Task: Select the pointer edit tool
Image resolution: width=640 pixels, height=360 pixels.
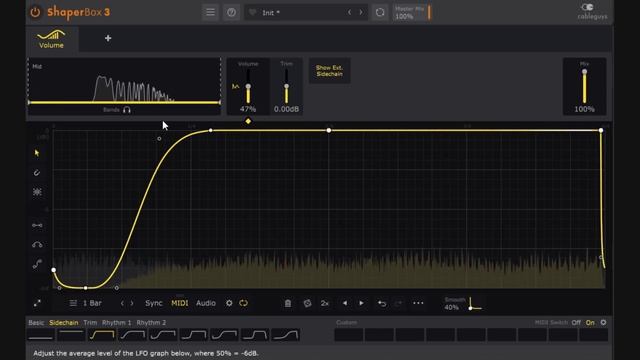Action: pos(37,153)
